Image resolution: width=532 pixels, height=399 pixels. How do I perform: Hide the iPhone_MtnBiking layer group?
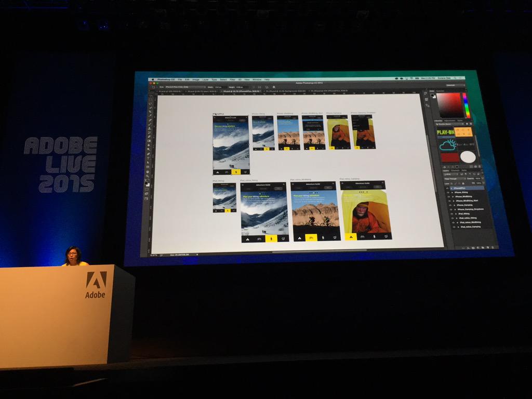pyautogui.click(x=449, y=197)
